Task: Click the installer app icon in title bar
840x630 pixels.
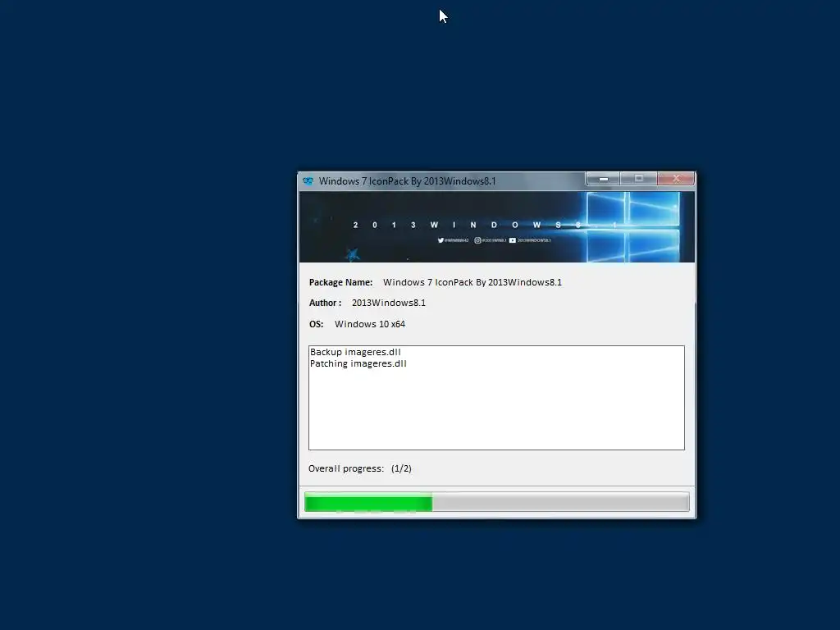Action: (308, 181)
